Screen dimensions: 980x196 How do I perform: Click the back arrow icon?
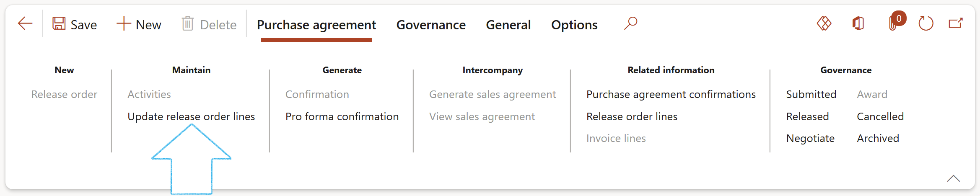point(25,23)
